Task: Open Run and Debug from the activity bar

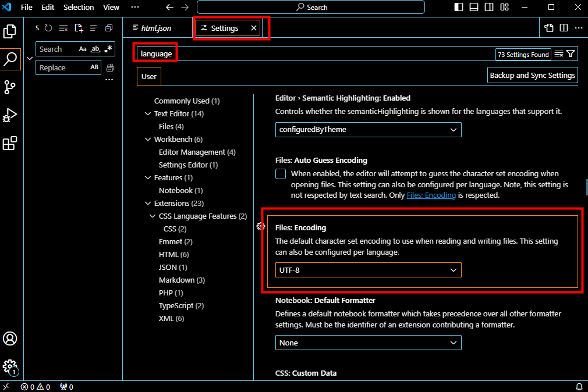Action: [10, 115]
